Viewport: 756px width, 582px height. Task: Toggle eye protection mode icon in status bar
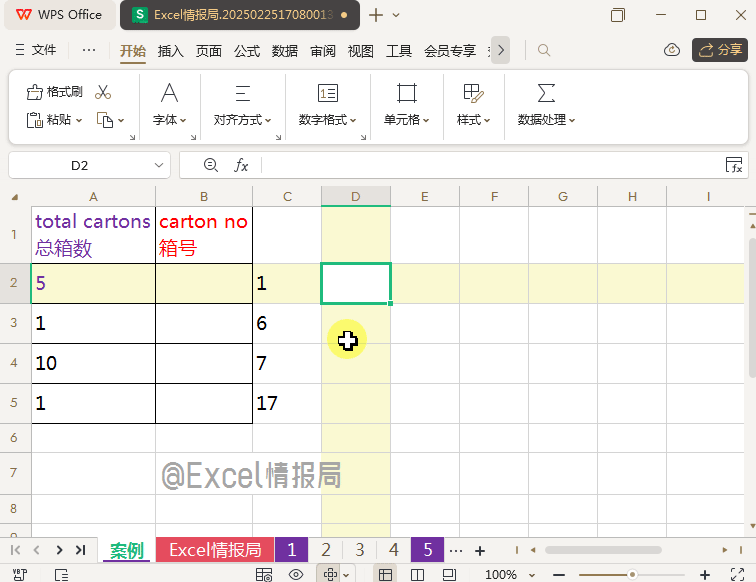(295, 575)
